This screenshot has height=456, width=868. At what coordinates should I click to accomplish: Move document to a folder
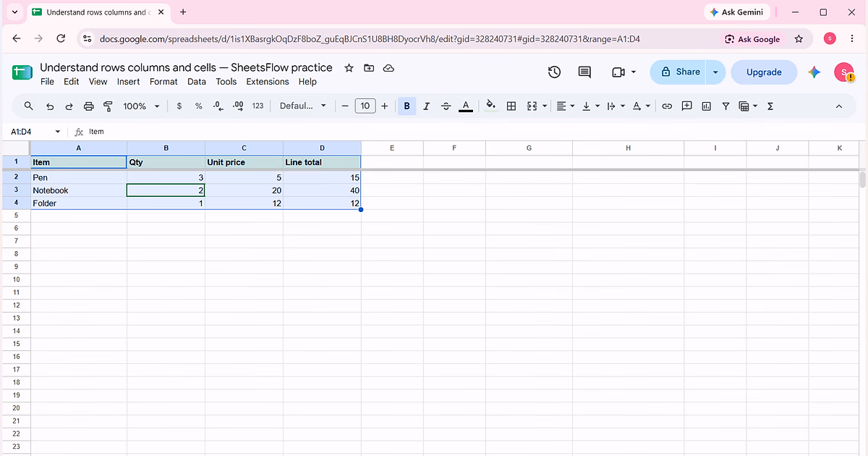(369, 67)
